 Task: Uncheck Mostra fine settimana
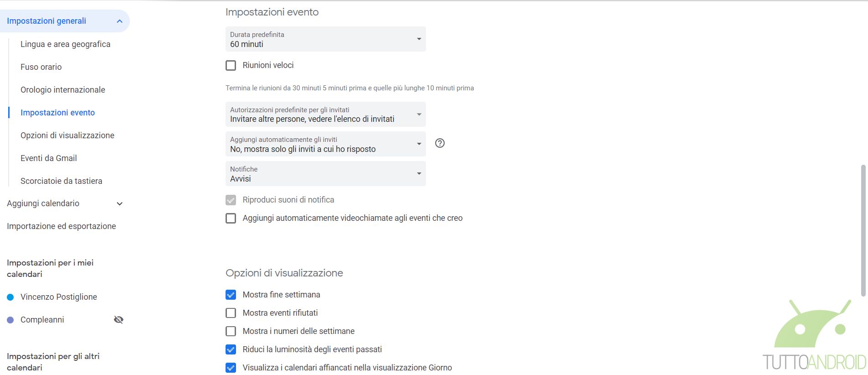231,295
